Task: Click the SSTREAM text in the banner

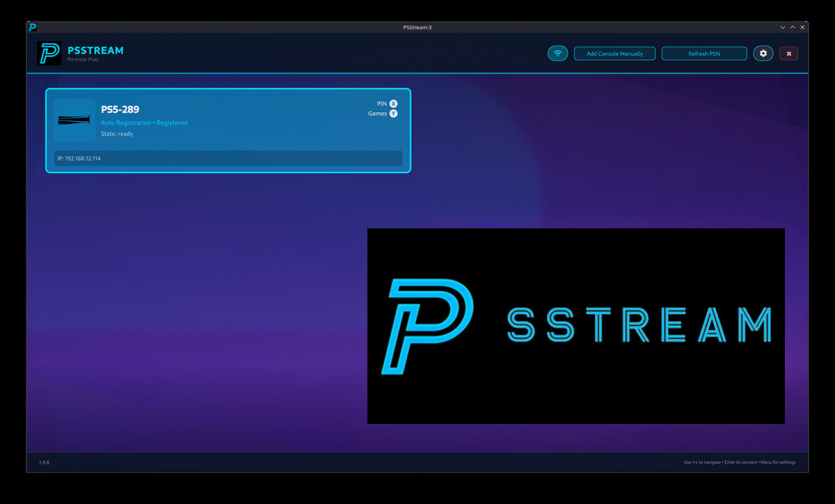Action: [639, 326]
